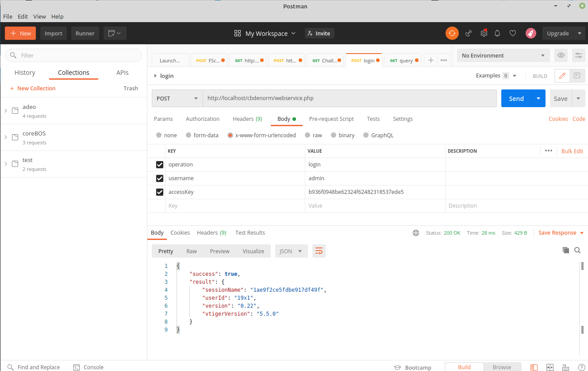The width and height of the screenshot is (588, 371).
Task: Click the sync status icon
Action: pyautogui.click(x=452, y=33)
